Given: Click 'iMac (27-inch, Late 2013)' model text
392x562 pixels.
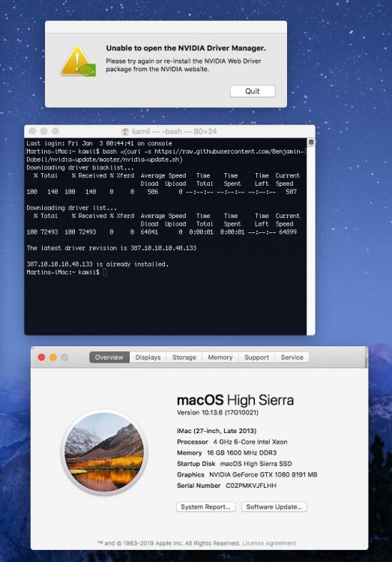Looking at the screenshot, I should coord(217,431).
